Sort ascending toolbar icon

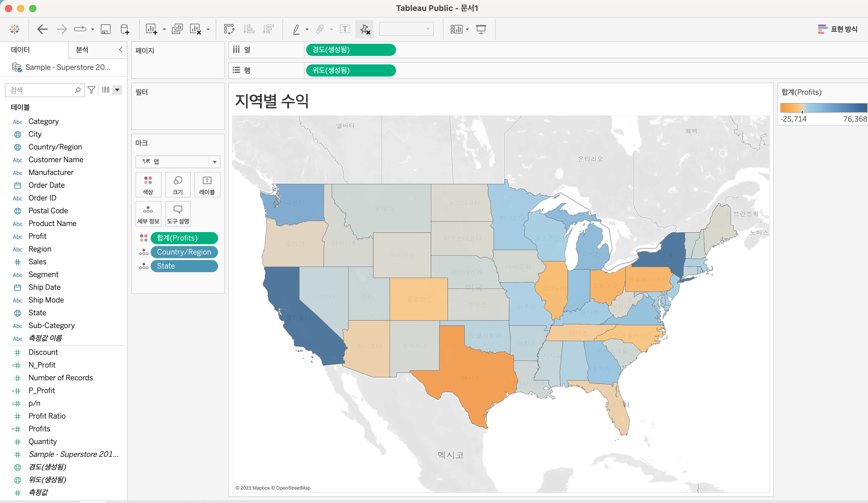point(249,29)
